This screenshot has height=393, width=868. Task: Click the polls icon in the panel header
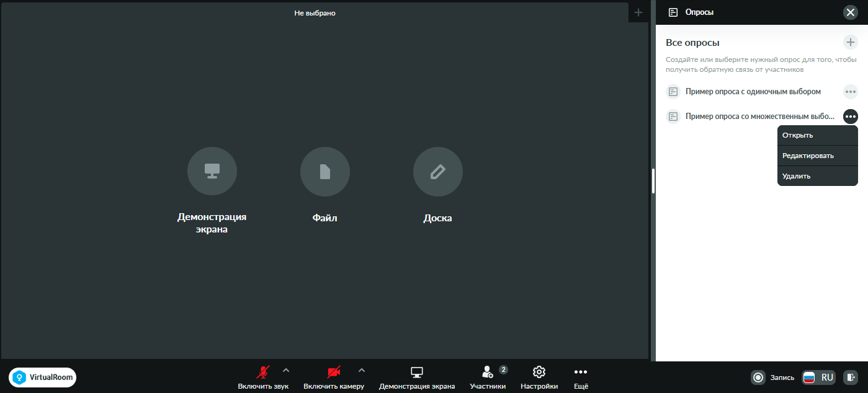tap(673, 12)
